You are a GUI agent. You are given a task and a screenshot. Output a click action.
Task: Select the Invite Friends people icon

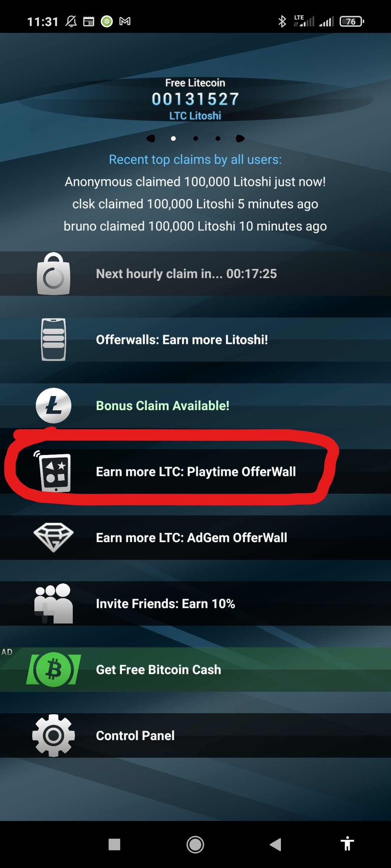click(54, 604)
